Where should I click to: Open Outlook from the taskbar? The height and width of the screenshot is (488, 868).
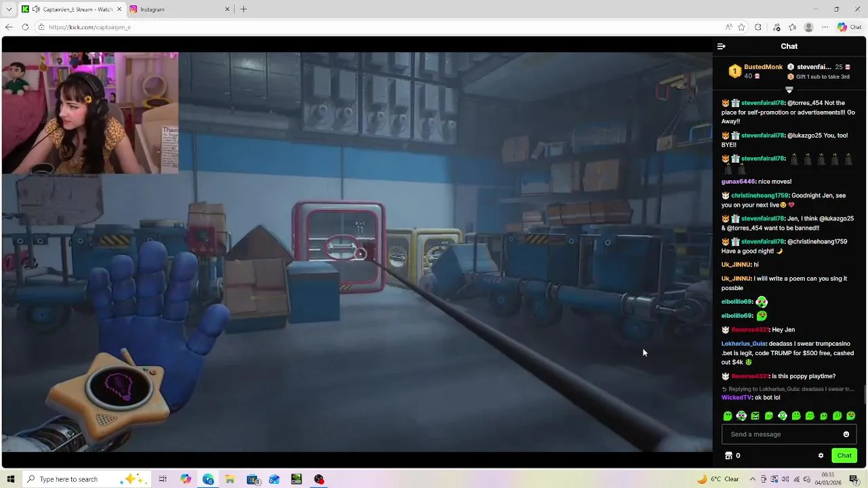[274, 479]
